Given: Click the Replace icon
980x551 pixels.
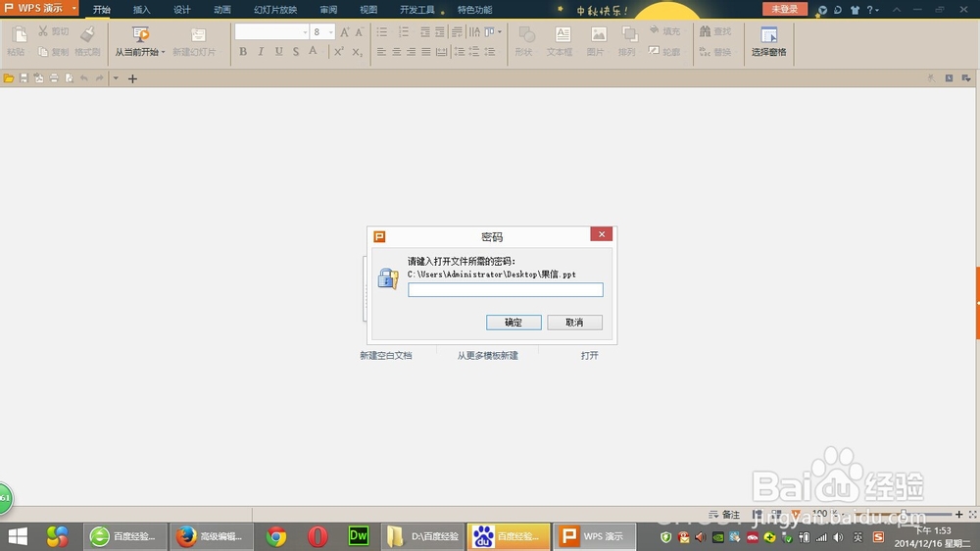Looking at the screenshot, I should tap(705, 52).
